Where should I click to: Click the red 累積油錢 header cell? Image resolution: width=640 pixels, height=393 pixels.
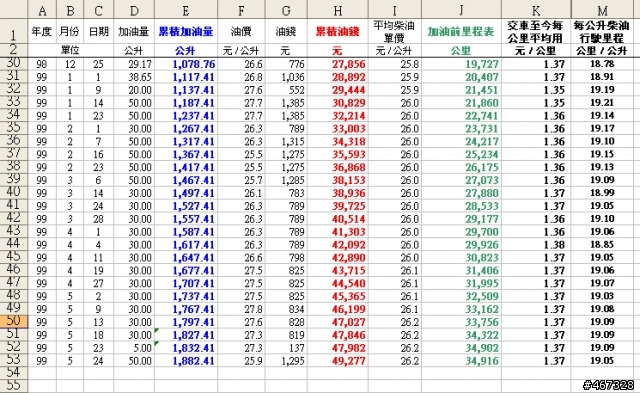pos(337,31)
